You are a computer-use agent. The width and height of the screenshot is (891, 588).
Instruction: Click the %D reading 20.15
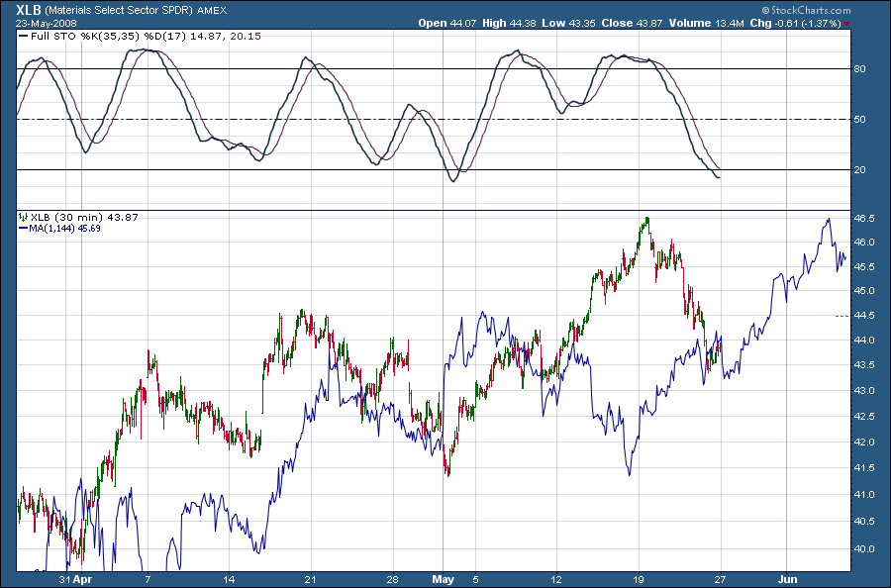pyautogui.click(x=246, y=37)
